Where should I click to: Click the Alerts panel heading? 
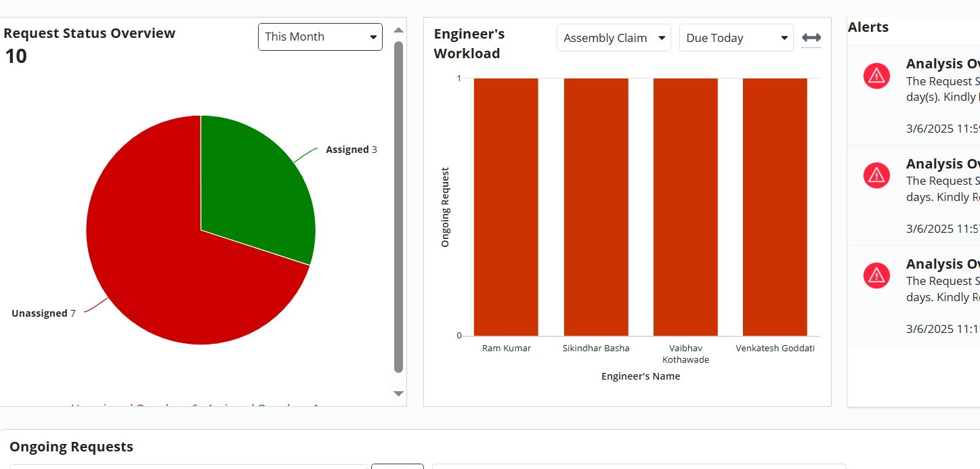(x=868, y=27)
